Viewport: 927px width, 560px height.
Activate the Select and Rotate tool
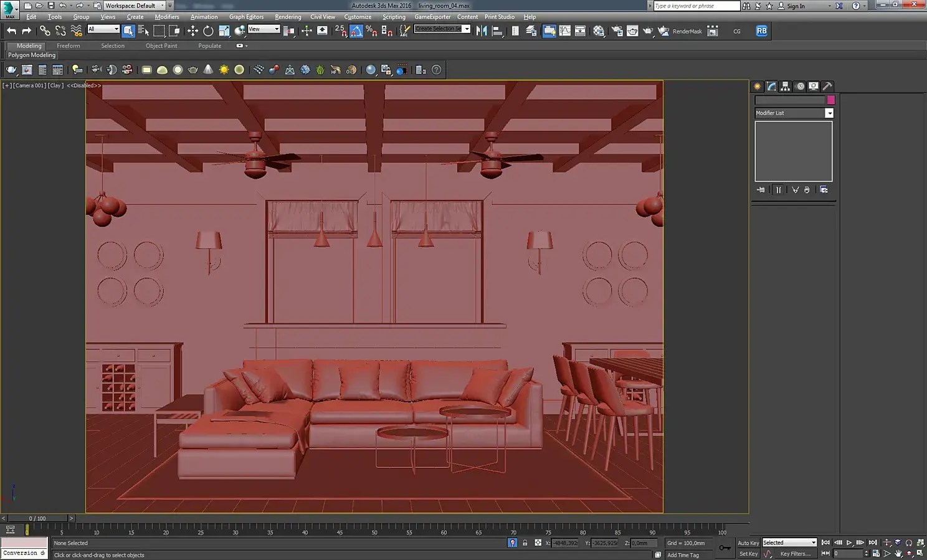(x=208, y=31)
